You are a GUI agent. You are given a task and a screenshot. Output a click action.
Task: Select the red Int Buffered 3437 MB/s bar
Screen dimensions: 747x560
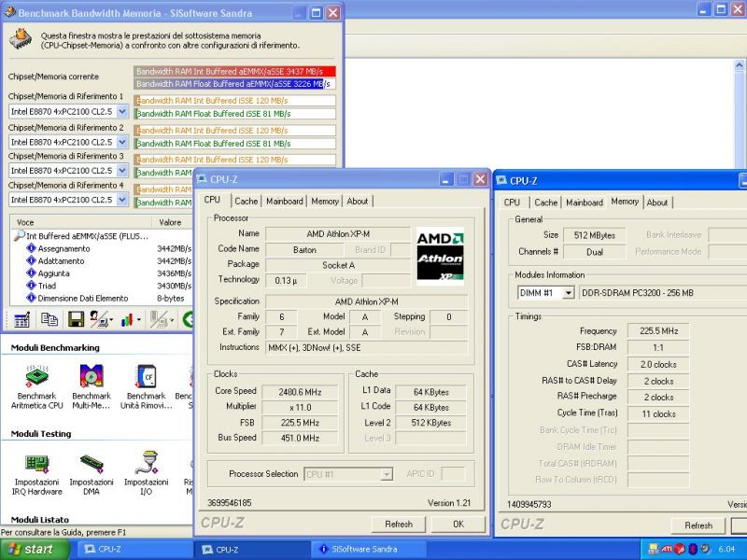pos(235,72)
